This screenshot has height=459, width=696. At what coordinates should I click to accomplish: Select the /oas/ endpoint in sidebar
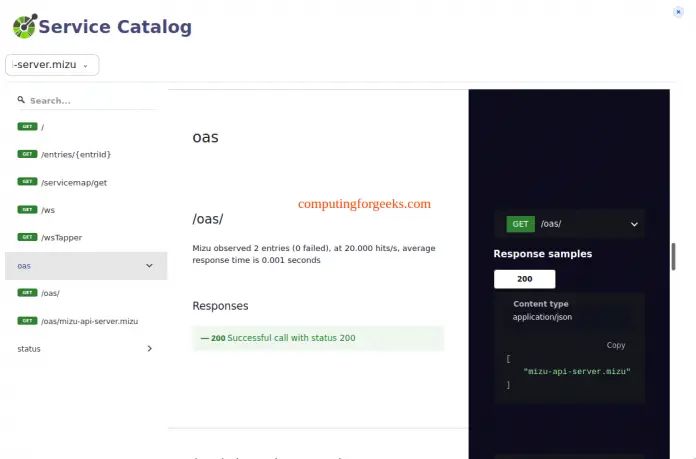[x=51, y=293]
